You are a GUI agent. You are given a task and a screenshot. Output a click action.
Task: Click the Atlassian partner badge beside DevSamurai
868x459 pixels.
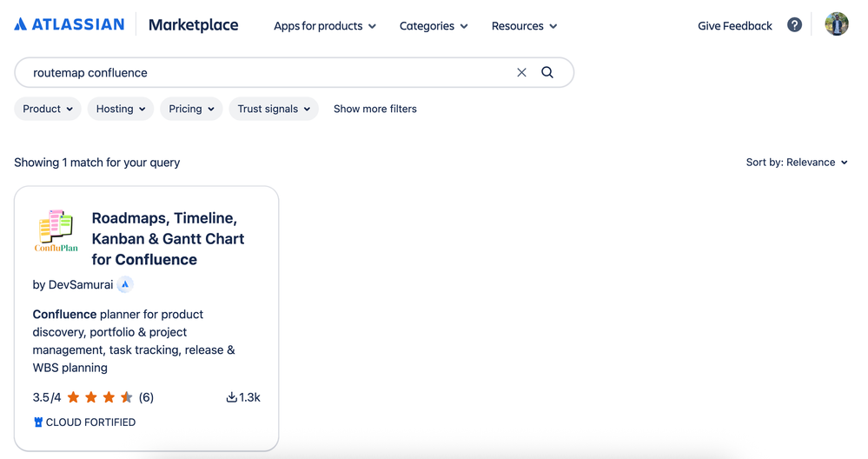point(125,284)
